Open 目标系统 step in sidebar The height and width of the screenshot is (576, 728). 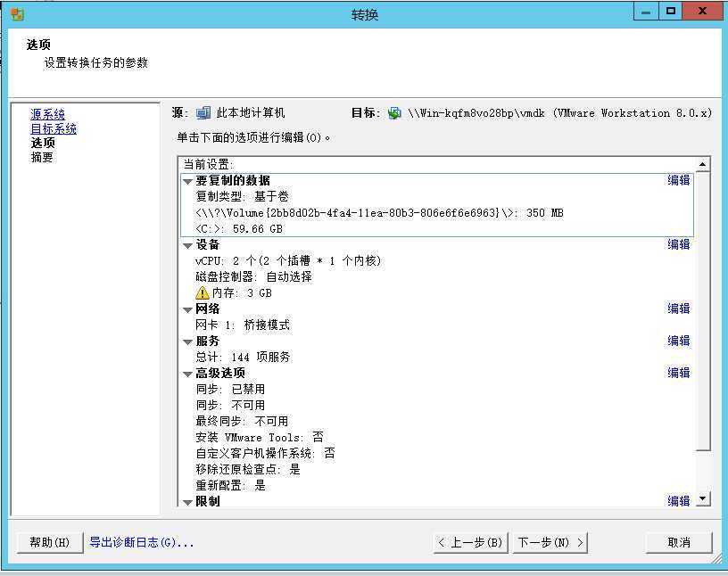coord(54,128)
